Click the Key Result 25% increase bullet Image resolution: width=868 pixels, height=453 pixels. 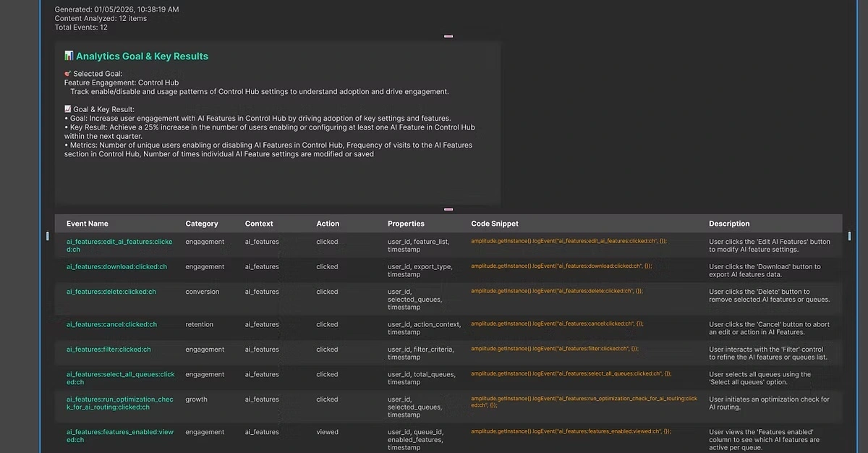click(270, 132)
